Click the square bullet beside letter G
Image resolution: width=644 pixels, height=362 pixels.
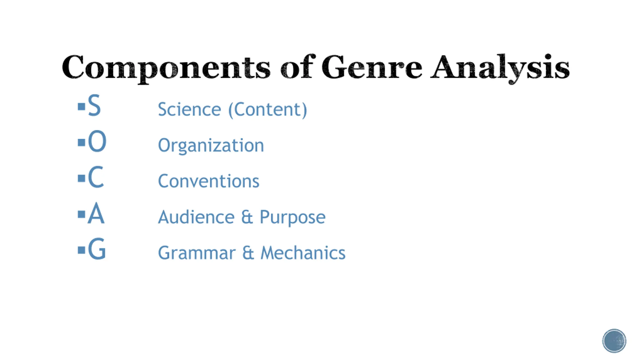point(82,250)
